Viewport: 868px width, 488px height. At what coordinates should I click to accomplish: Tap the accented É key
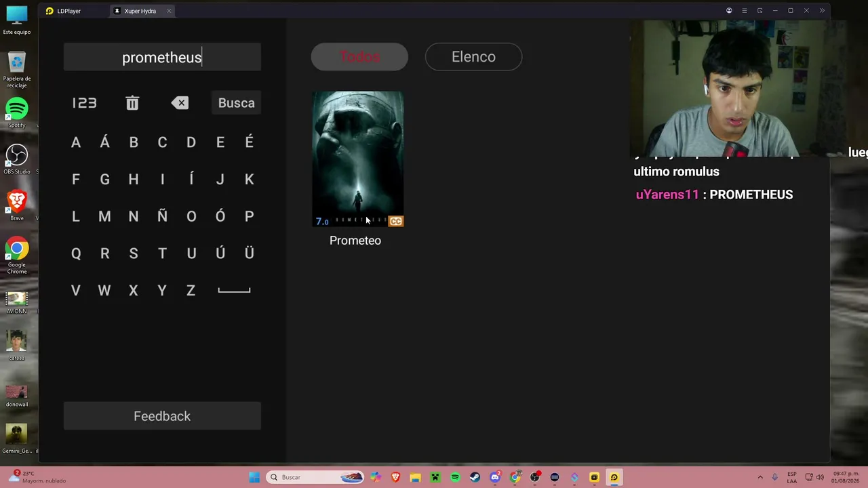[250, 142]
